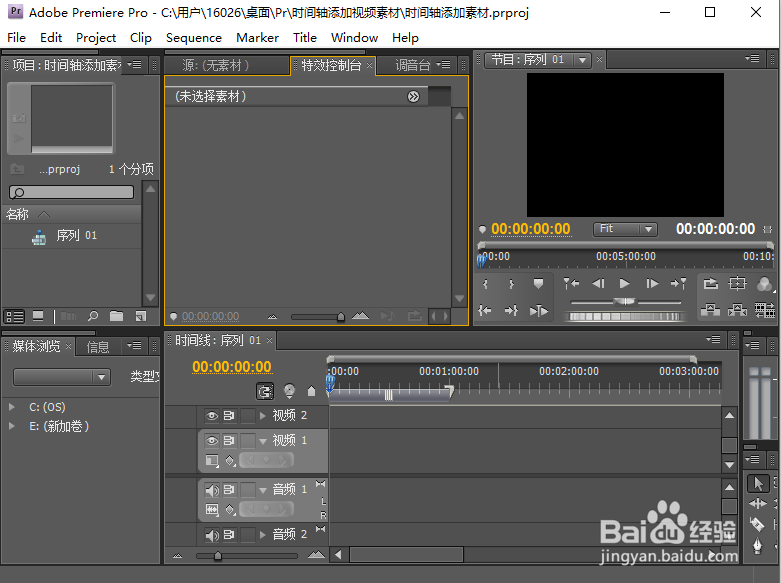Collapse the 视频 1 track
Image resolution: width=781 pixels, height=583 pixels.
[262, 441]
